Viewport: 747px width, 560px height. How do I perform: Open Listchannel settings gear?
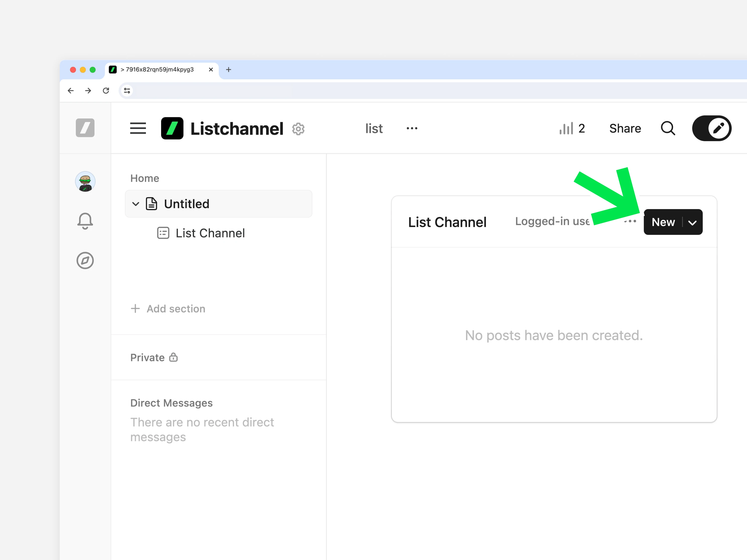pos(298,129)
